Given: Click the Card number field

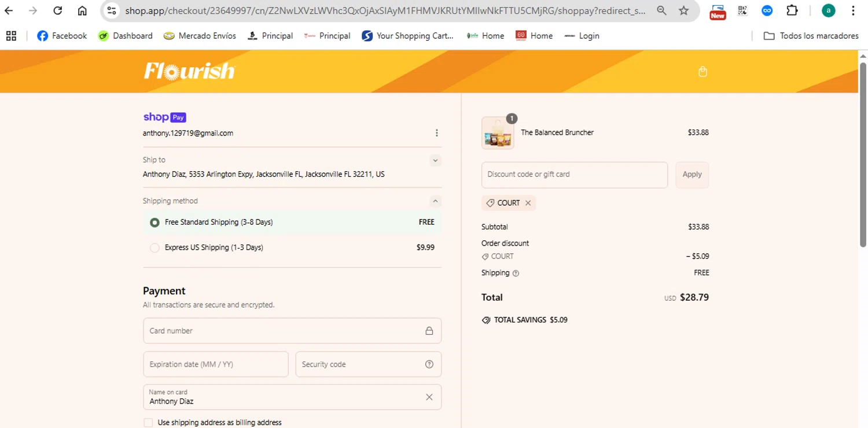Looking at the screenshot, I should [x=292, y=331].
